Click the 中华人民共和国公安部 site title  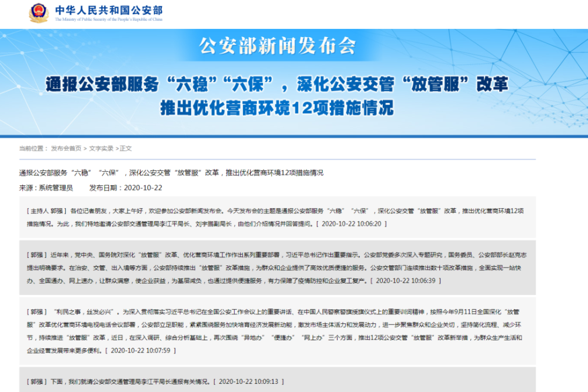109,10
